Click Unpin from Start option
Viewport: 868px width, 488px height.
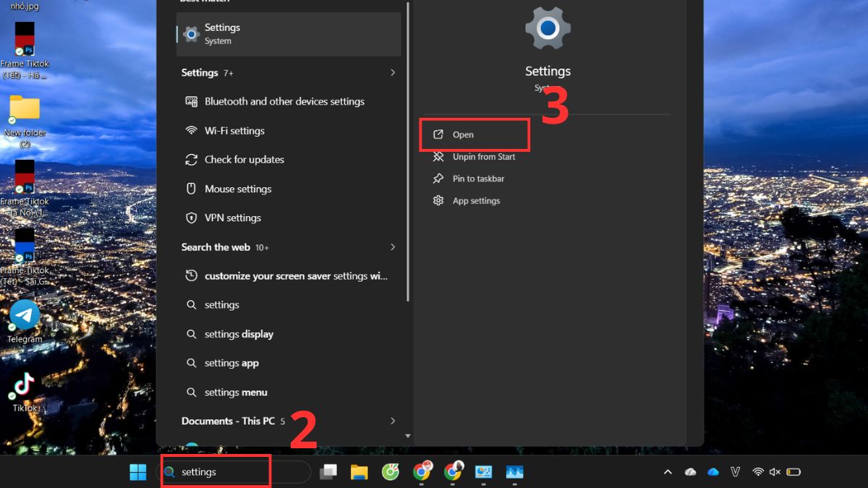tap(474, 157)
